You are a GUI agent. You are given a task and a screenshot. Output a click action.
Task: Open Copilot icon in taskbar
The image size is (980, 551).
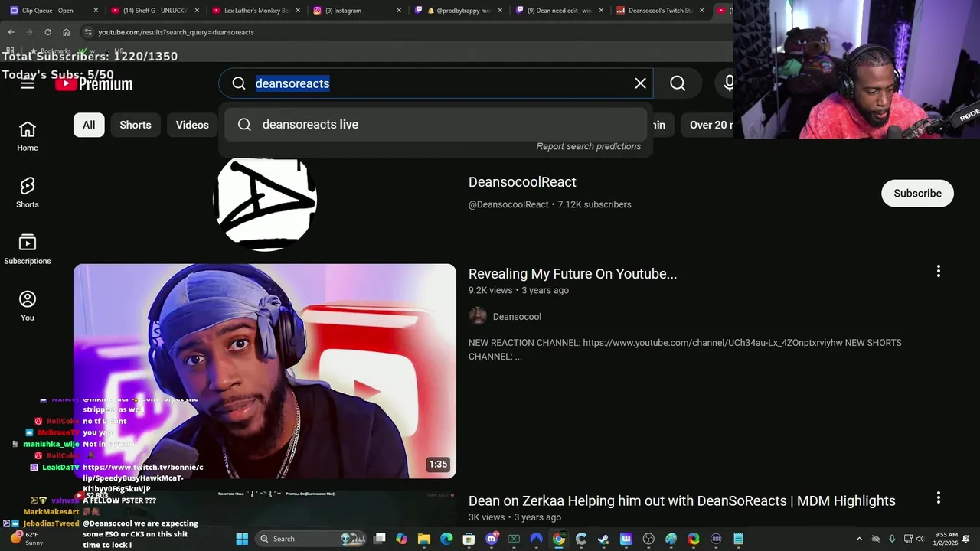(401, 539)
